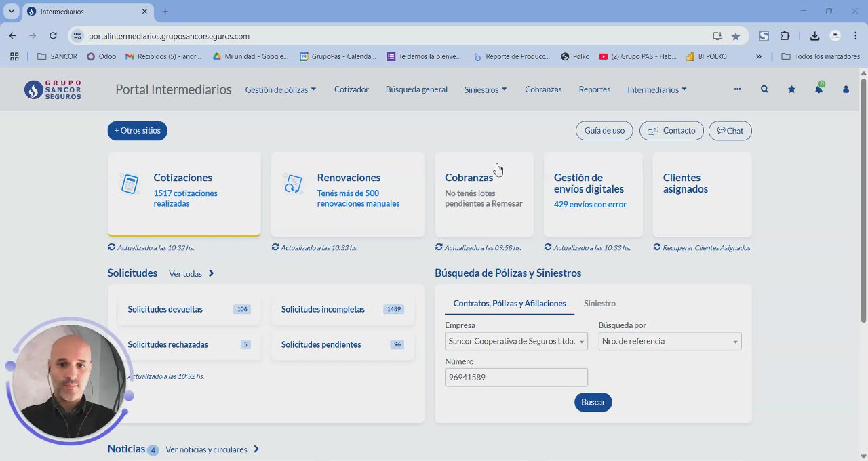The width and height of the screenshot is (868, 461).
Task: Expand Intermediarios dropdown menu
Action: click(x=657, y=89)
